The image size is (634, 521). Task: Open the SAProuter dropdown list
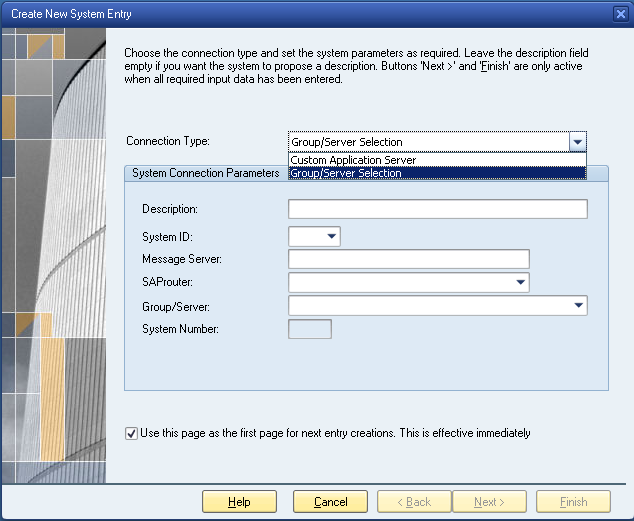pyautogui.click(x=520, y=282)
